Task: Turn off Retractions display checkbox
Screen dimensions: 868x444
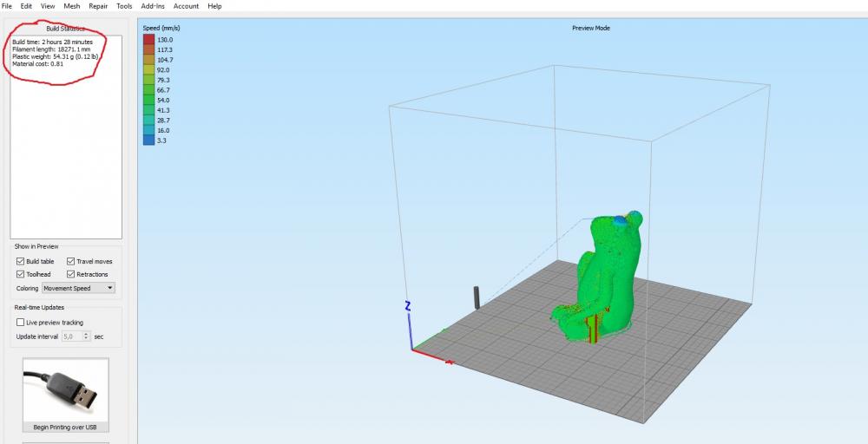Action: (71, 274)
